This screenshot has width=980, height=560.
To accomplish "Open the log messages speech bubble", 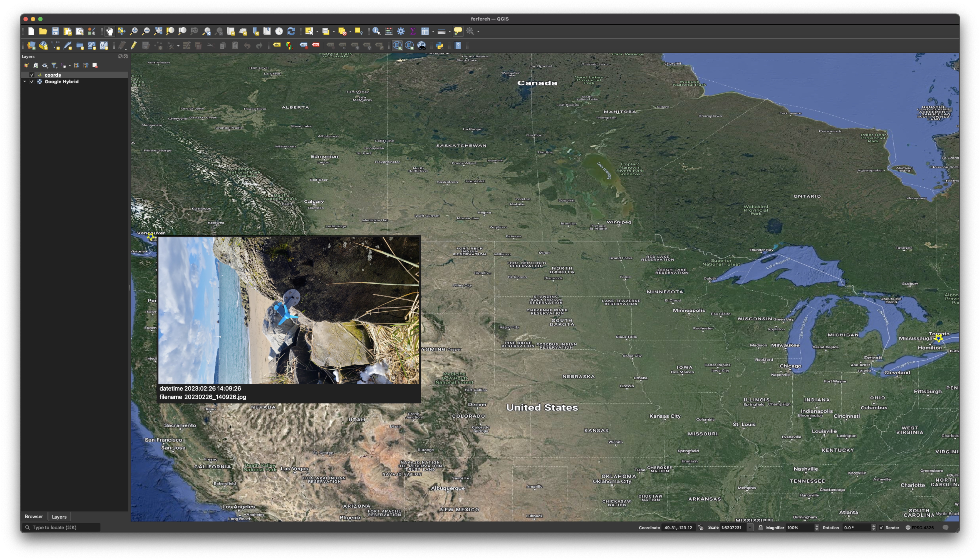I will [x=945, y=528].
